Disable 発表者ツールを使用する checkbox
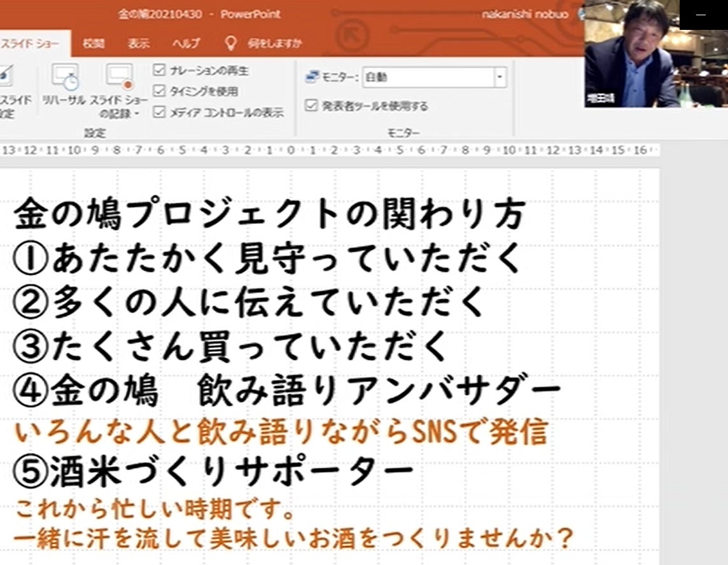Viewport: 728px width, 565px height. pyautogui.click(x=311, y=106)
